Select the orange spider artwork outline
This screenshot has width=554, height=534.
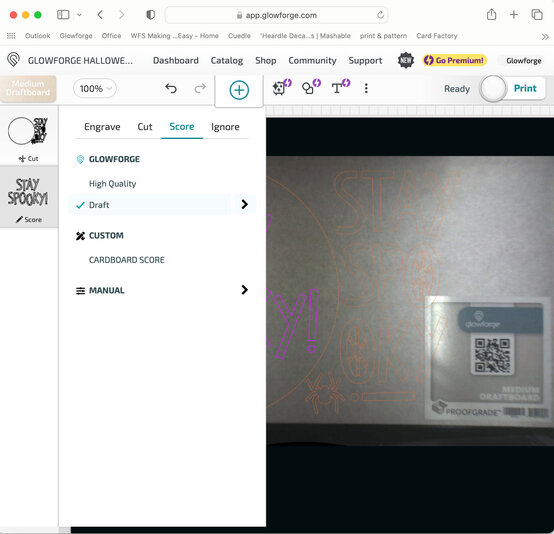324,393
